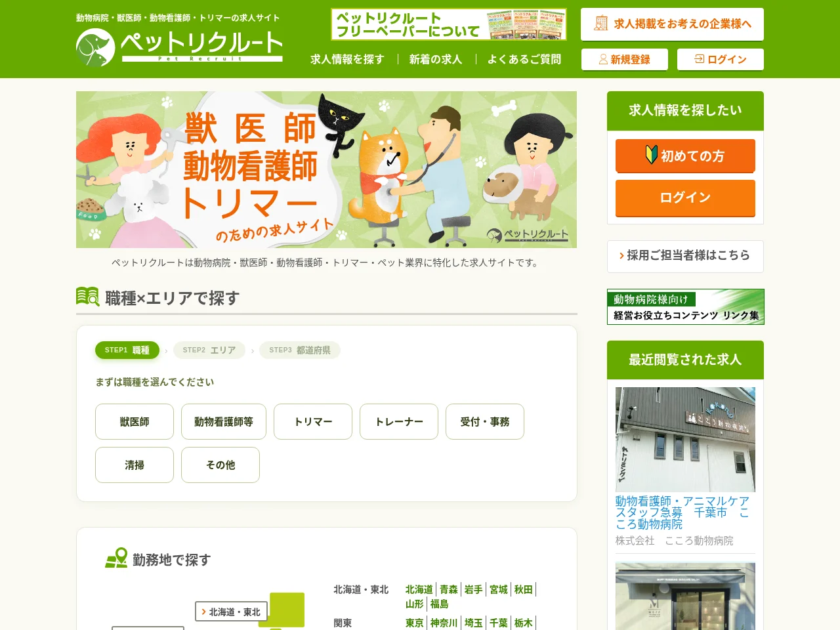
Task: Select STEP1 職種 step tab
Action: [127, 350]
